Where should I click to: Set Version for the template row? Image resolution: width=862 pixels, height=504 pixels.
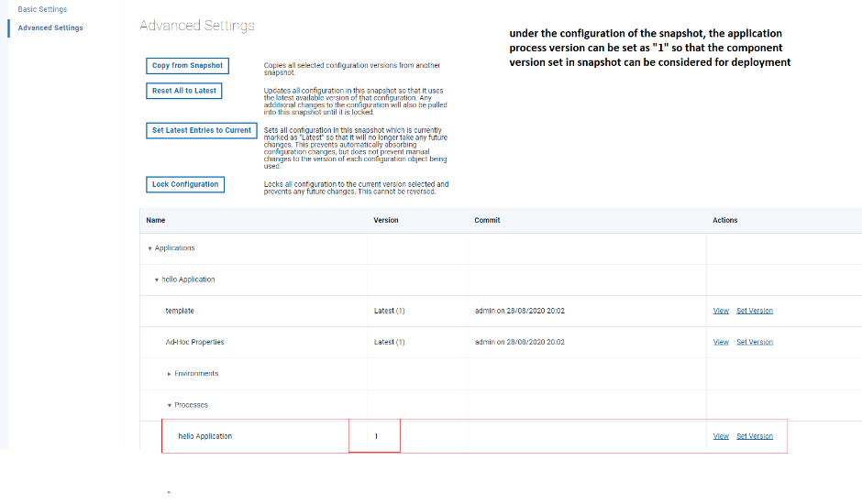point(754,311)
